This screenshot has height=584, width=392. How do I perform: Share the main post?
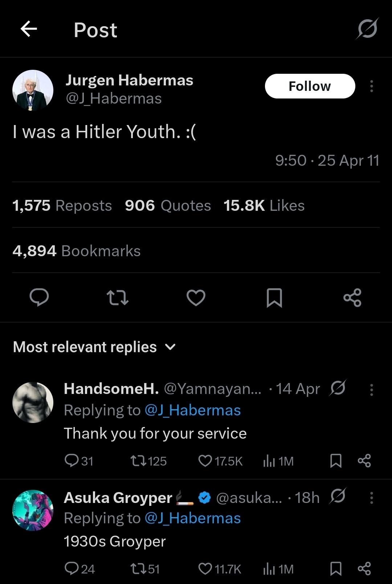[x=352, y=297]
